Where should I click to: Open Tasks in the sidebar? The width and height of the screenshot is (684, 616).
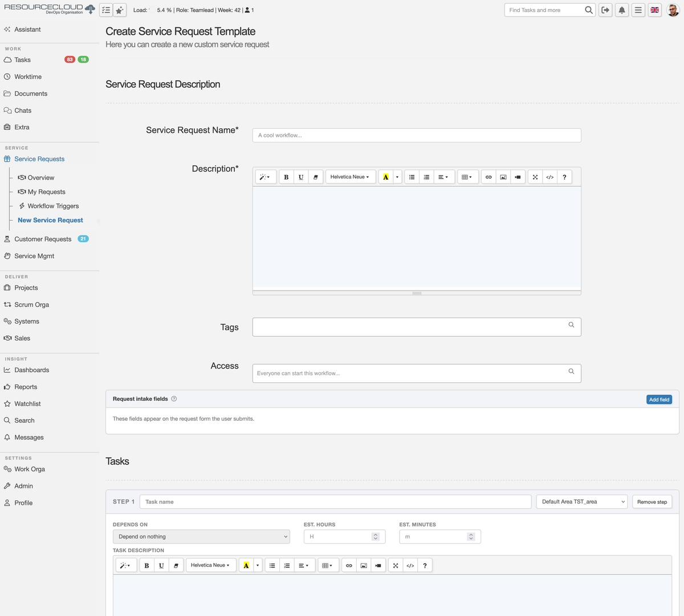tap(22, 60)
